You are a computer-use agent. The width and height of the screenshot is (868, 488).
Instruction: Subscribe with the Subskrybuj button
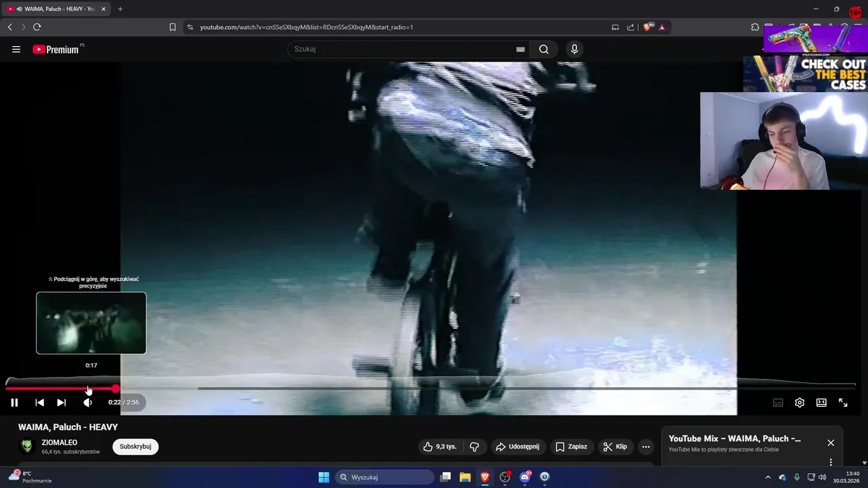[135, 447]
